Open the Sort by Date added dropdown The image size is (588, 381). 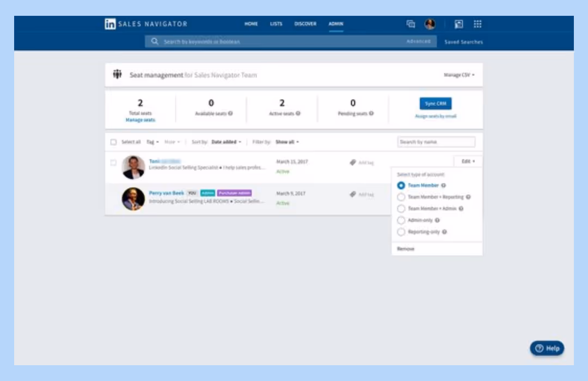click(x=226, y=142)
